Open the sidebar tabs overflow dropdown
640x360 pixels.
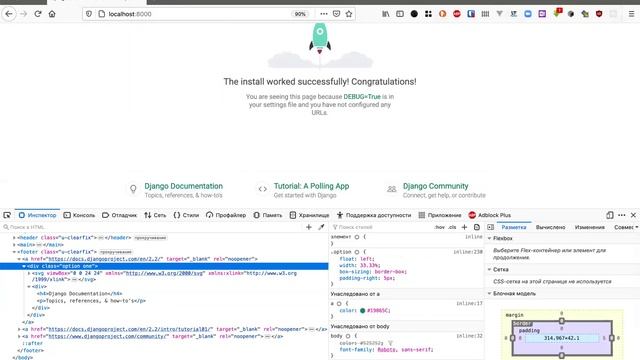[636, 227]
